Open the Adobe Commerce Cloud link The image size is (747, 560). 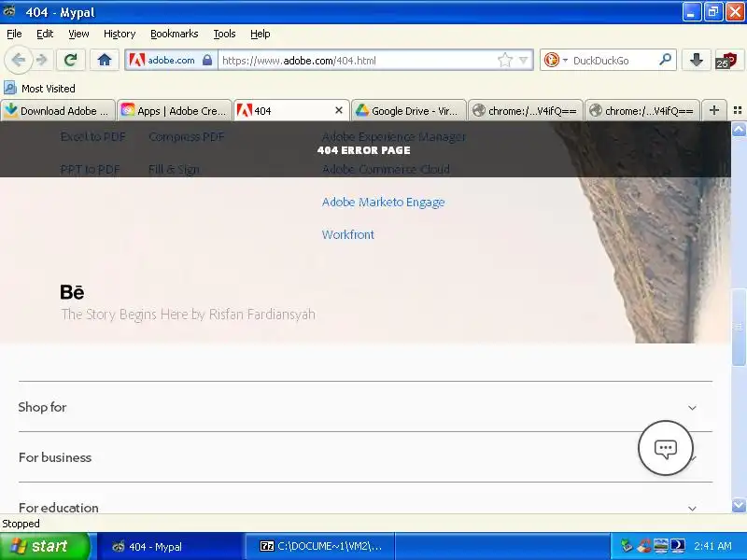(x=386, y=169)
